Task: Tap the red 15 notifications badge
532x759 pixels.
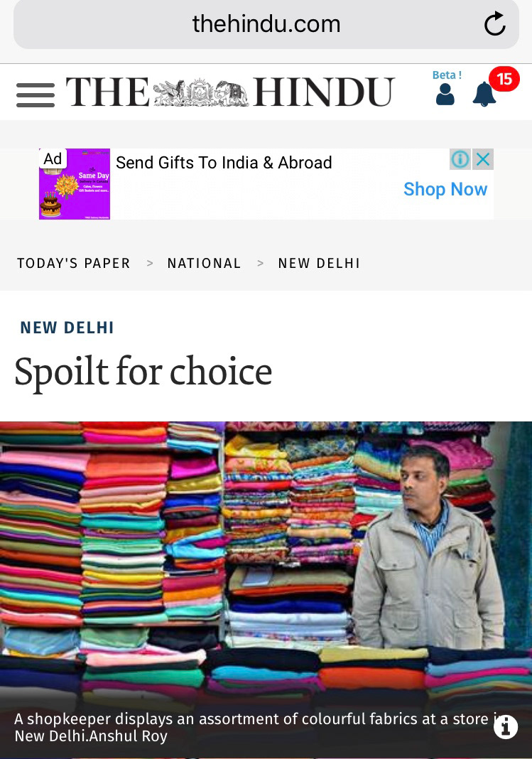Action: pyautogui.click(x=504, y=79)
